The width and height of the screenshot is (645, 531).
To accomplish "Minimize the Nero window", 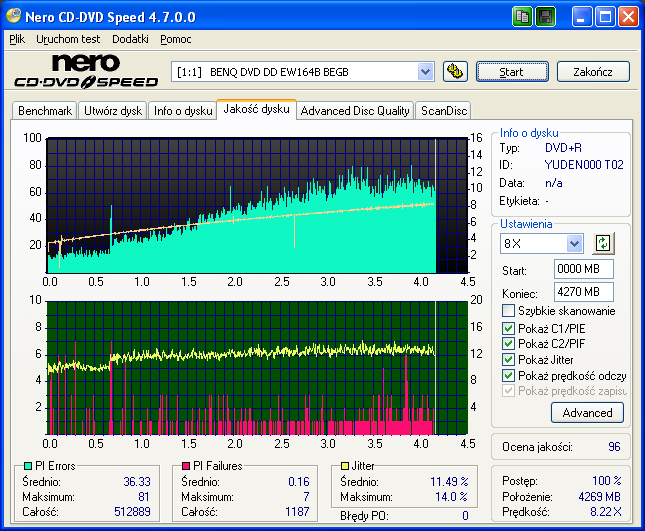I will (x=582, y=17).
